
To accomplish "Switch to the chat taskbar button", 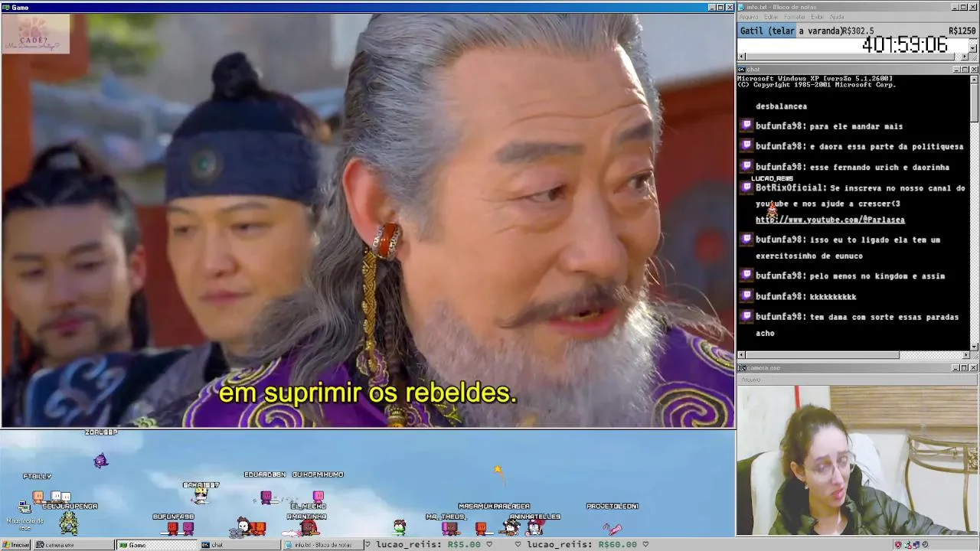I will (x=240, y=545).
